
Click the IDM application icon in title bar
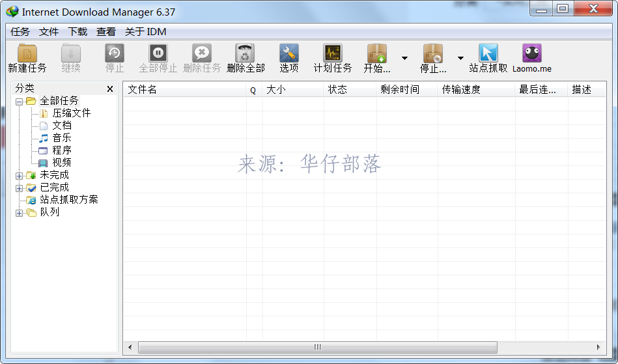coord(12,12)
